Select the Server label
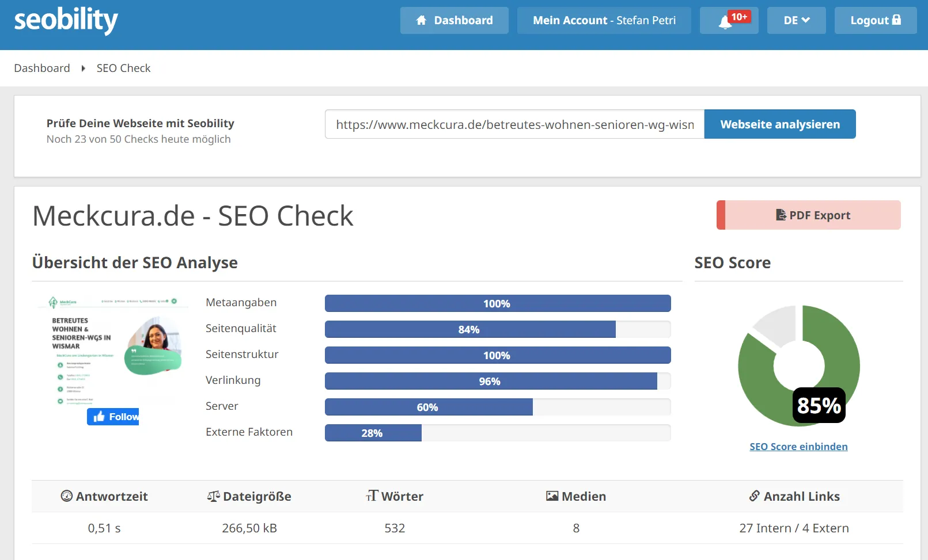This screenshot has height=560, width=928. (222, 406)
